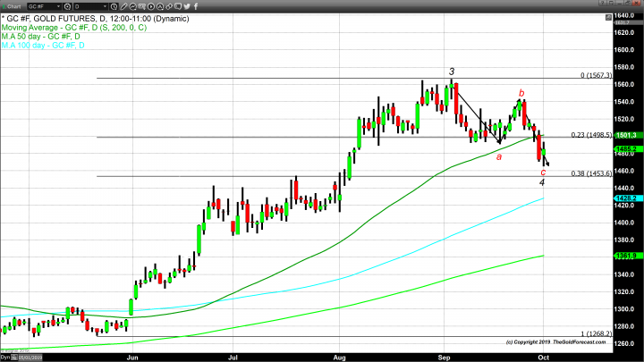
Task: Open the GC #F symbol dropdown
Action: [45, 5]
